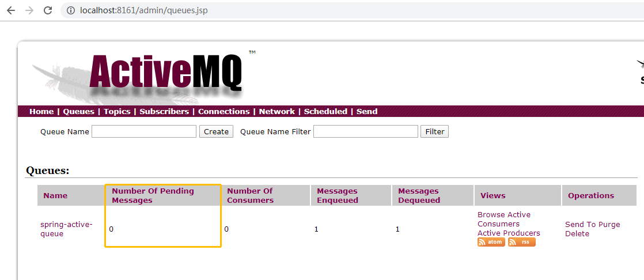Viewport: 644px width, 280px height.
Task: Open the Subscribers menu item
Action: (x=164, y=112)
